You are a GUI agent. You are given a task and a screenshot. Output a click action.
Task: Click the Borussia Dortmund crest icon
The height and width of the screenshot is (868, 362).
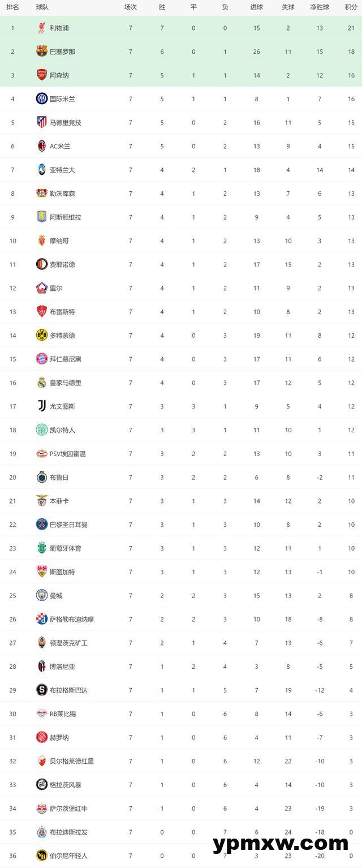click(x=42, y=336)
